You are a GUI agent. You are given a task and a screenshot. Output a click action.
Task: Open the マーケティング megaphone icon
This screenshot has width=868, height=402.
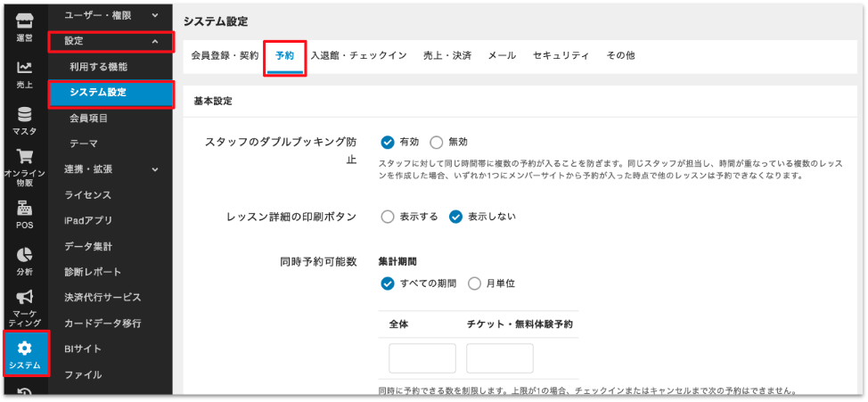pos(25,299)
